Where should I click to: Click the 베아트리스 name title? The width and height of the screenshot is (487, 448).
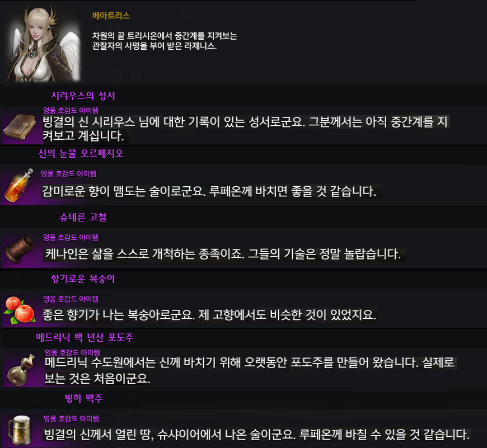[x=111, y=16]
